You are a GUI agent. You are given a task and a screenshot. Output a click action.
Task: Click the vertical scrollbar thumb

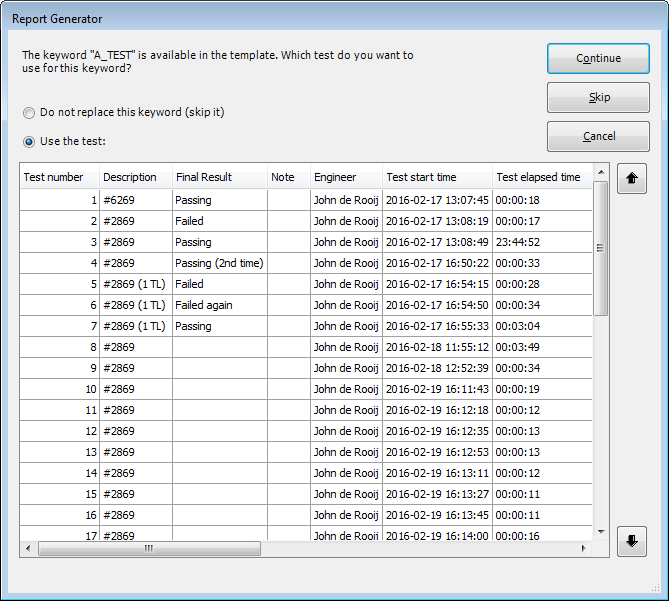tap(601, 248)
